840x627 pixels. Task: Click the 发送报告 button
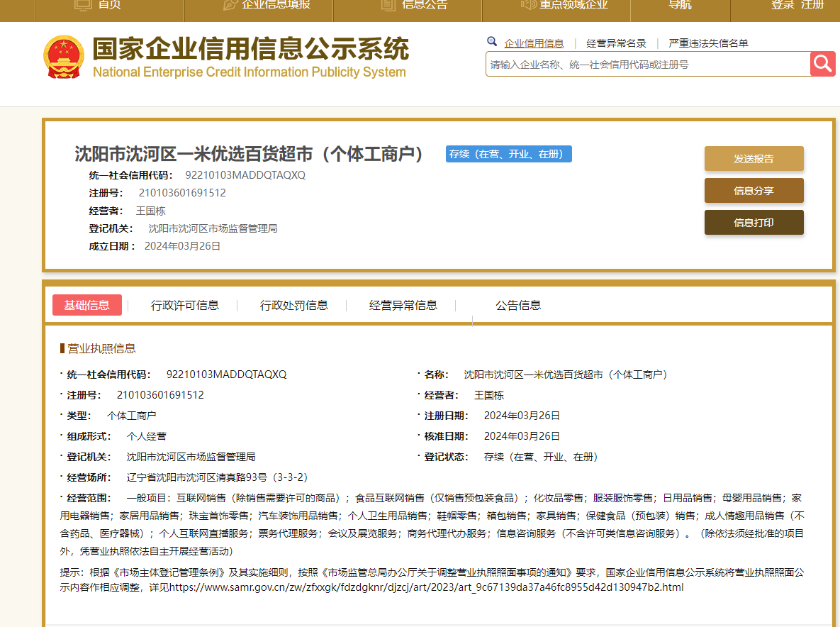[x=754, y=159]
